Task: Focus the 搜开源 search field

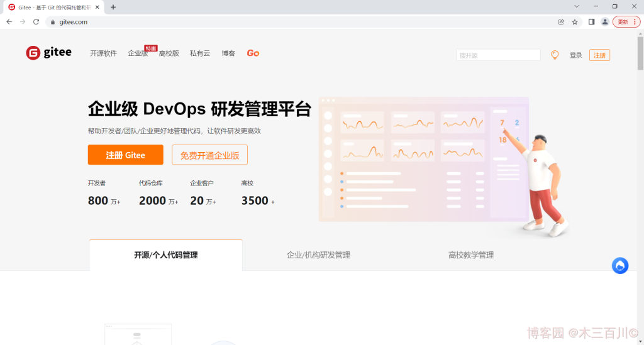Action: (x=498, y=55)
